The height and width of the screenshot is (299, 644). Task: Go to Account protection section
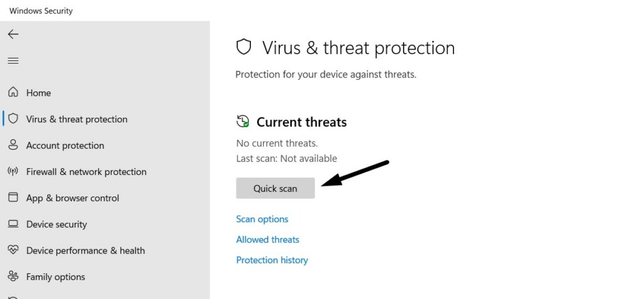(x=65, y=145)
